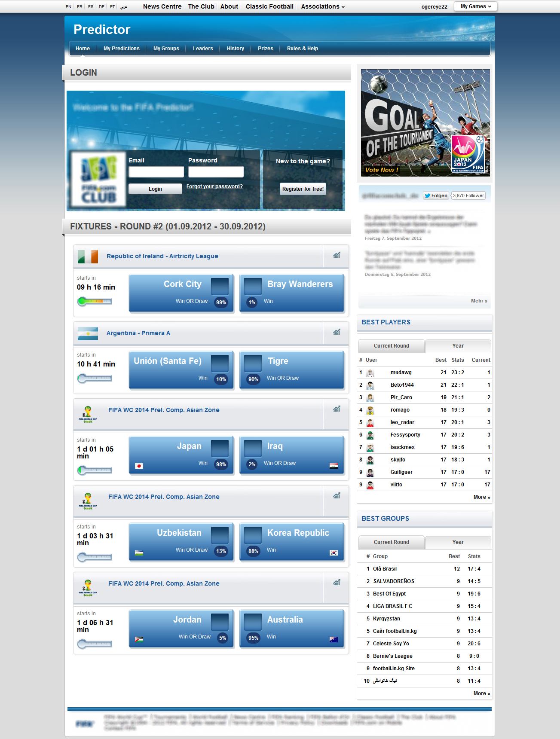560x739 pixels.
Task: Click stats chart icon above Uzbekistan fixture
Action: click(x=337, y=496)
